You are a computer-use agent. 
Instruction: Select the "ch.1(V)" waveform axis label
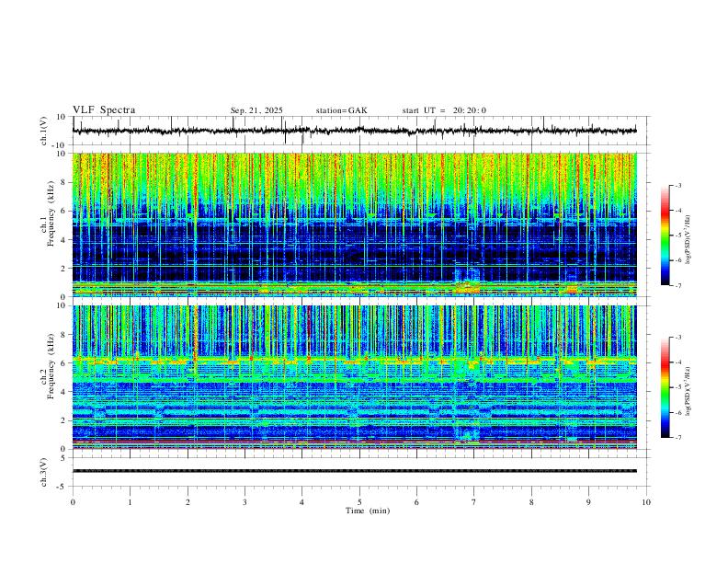tap(44, 131)
